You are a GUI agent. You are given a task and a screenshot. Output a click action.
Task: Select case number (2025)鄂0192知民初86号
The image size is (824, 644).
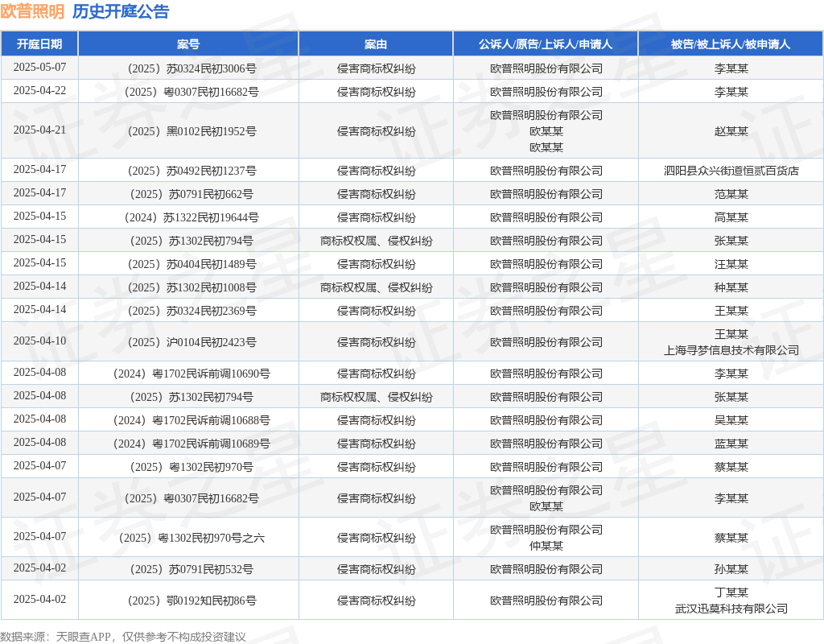(192, 601)
